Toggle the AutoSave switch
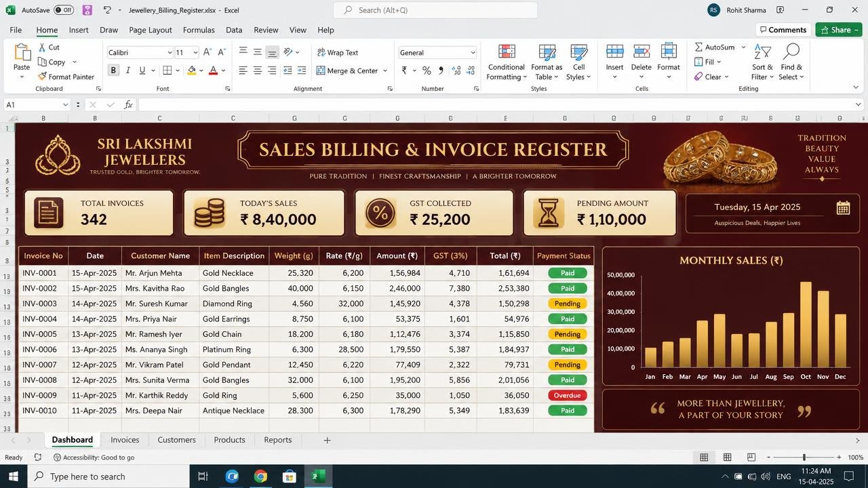Image resolution: width=868 pixels, height=488 pixels. point(64,10)
